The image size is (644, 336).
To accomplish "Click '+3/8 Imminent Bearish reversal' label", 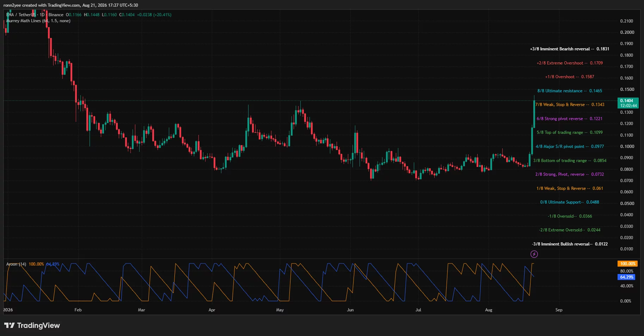I will click(x=570, y=49).
